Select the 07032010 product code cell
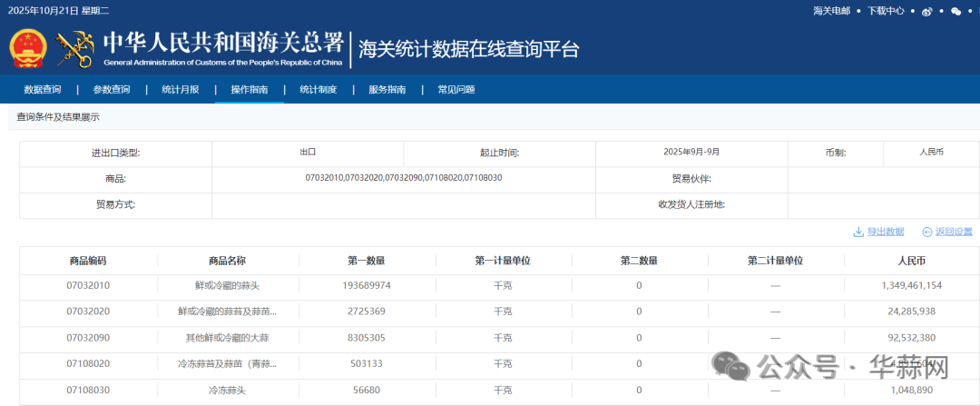This screenshot has width=980, height=406. point(88,285)
